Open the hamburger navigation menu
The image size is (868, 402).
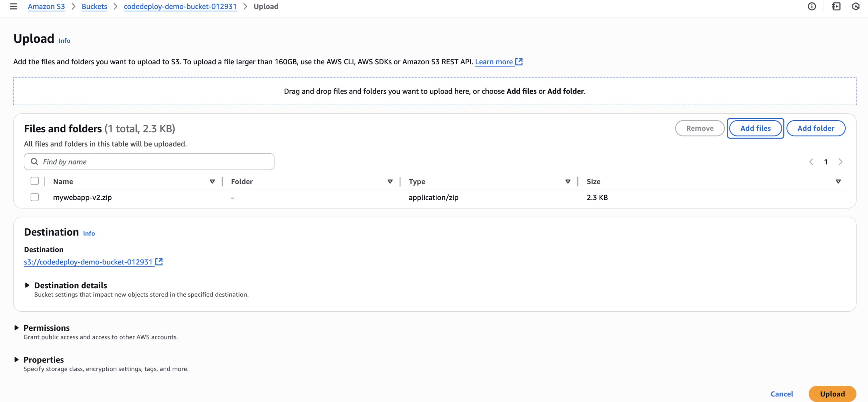pyautogui.click(x=14, y=6)
